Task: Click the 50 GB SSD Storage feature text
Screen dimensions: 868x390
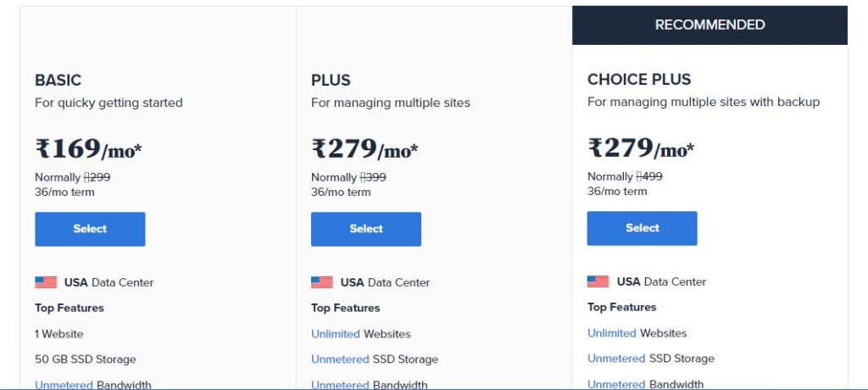Action: coord(86,359)
